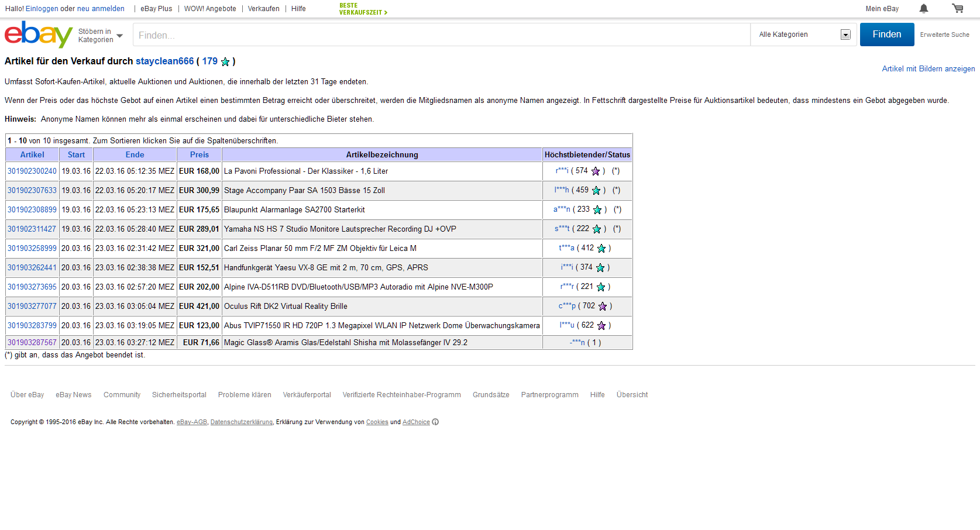This screenshot has height=530, width=980.
Task: Open item 301902300240
Action: 32,171
